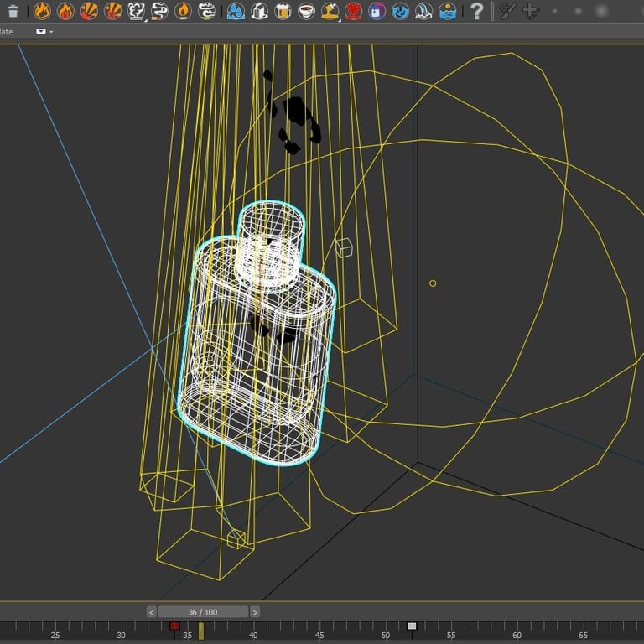Select the waterfall preset icon
The width and height of the screenshot is (644, 644).
point(424,11)
